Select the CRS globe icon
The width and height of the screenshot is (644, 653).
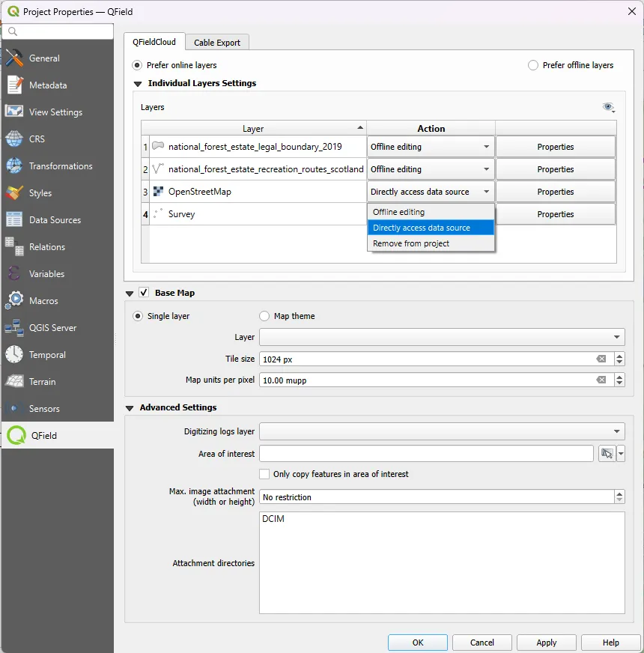coord(14,139)
